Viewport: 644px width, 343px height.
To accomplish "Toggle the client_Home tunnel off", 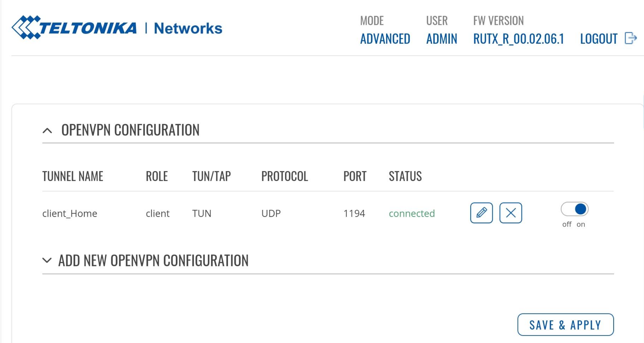I will 574,209.
